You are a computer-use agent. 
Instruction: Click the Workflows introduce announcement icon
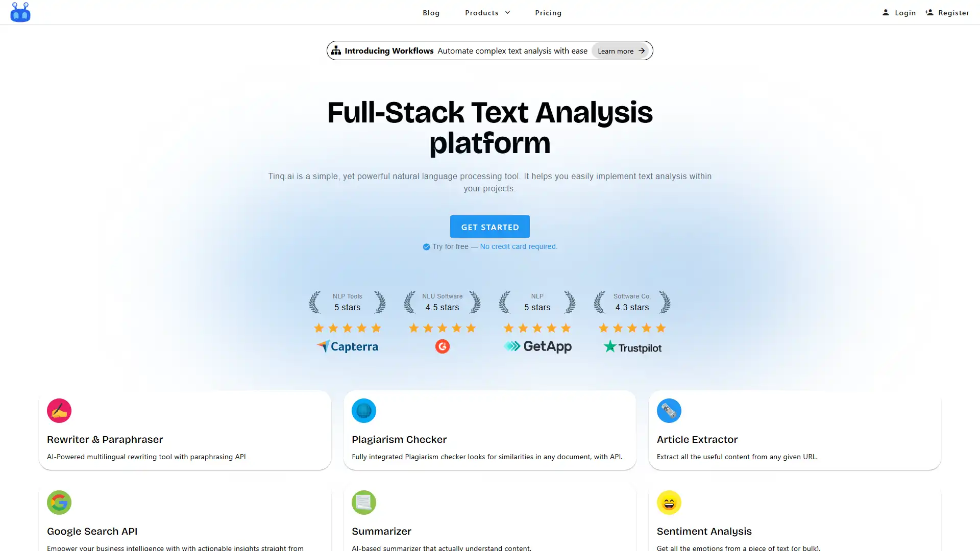(336, 50)
